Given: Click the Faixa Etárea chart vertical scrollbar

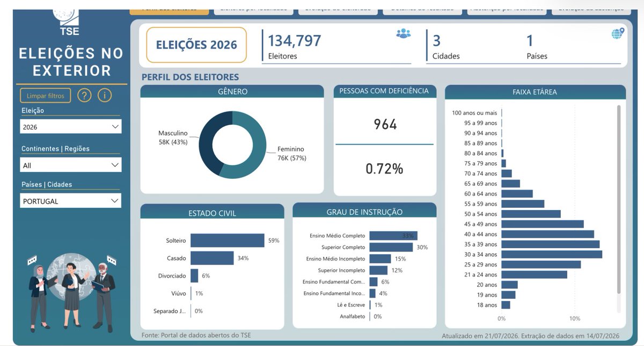Looking at the screenshot, I should [x=618, y=199].
